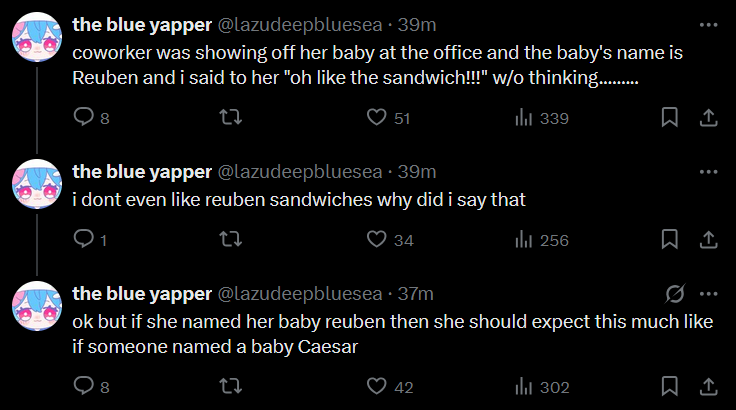Like the tweet mentioning Caesar

coord(376,388)
